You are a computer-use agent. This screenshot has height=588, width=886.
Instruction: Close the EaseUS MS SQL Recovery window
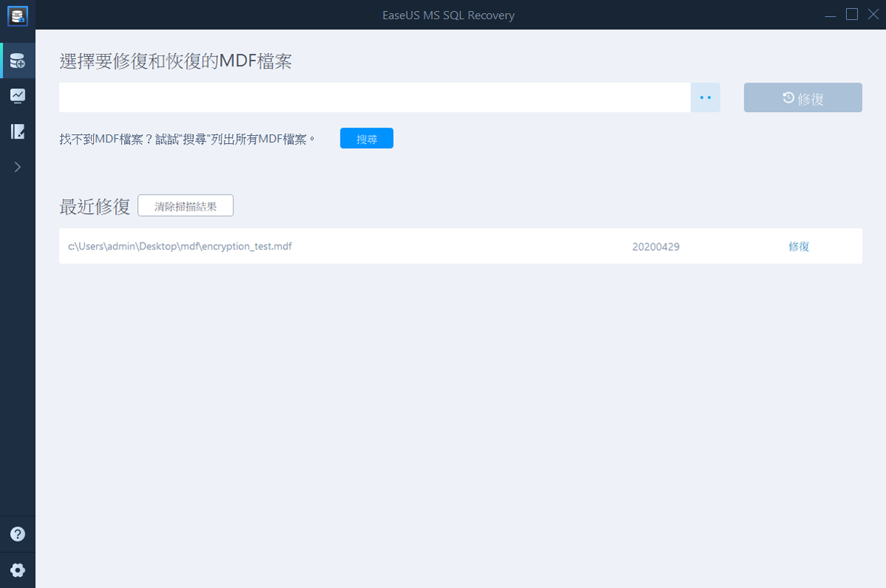872,14
